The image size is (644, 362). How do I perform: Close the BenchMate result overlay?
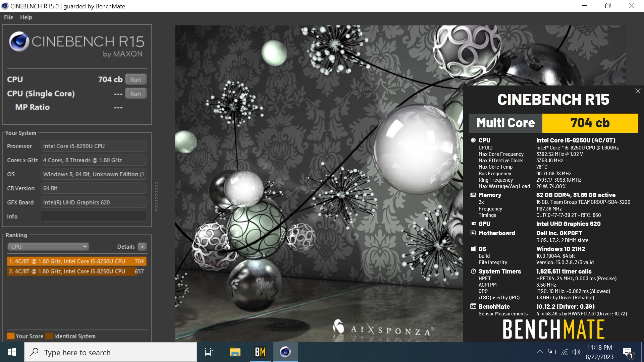tap(638, 91)
